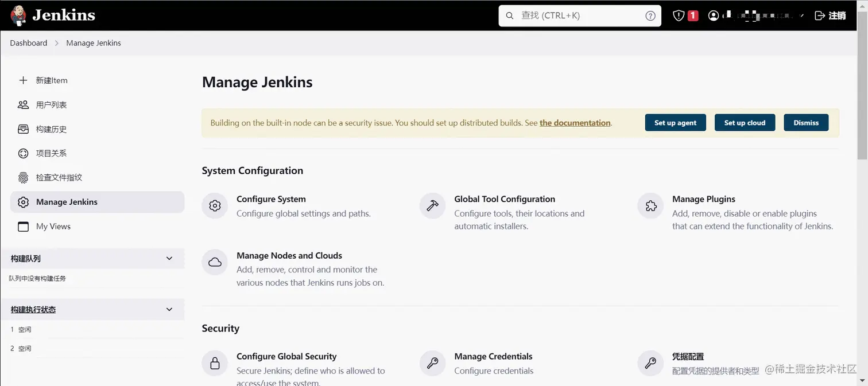This screenshot has height=386, width=868.
Task: Collapse the 构建执行状态 panel chevron
Action: pos(169,309)
